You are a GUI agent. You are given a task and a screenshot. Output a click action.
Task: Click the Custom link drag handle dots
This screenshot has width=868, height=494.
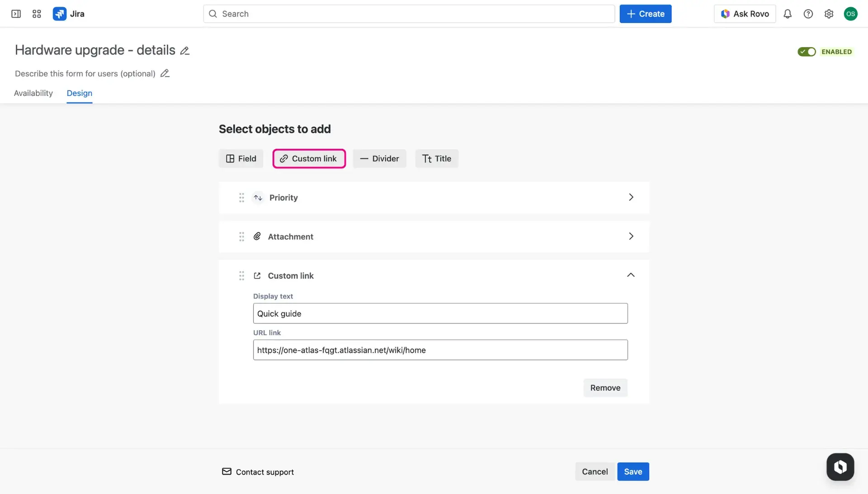click(x=241, y=275)
